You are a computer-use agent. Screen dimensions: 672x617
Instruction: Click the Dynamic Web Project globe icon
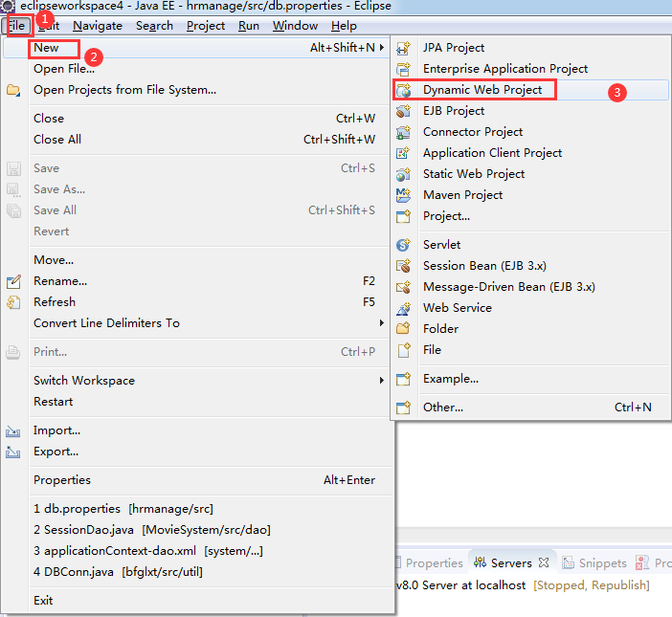(x=403, y=90)
